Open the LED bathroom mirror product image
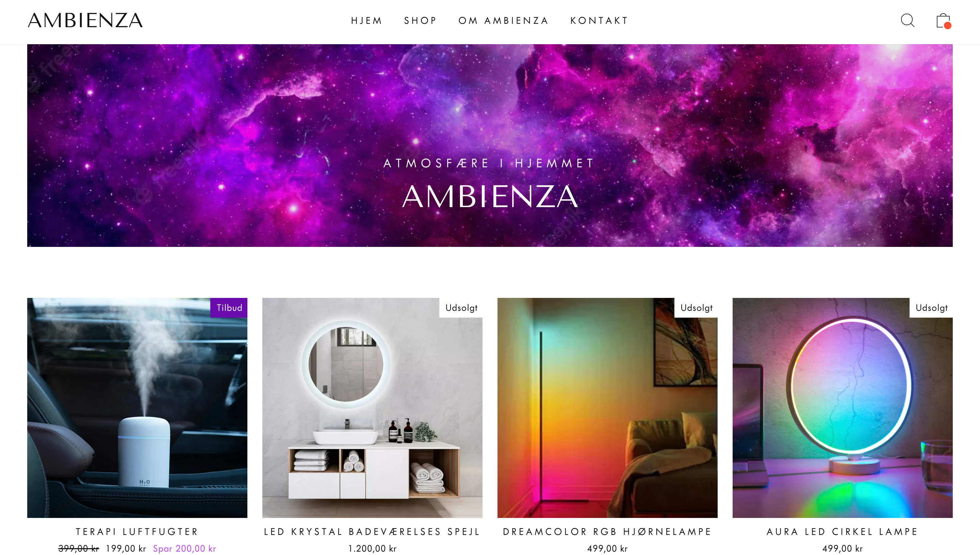The height and width of the screenshot is (555, 980). pyautogui.click(x=372, y=408)
